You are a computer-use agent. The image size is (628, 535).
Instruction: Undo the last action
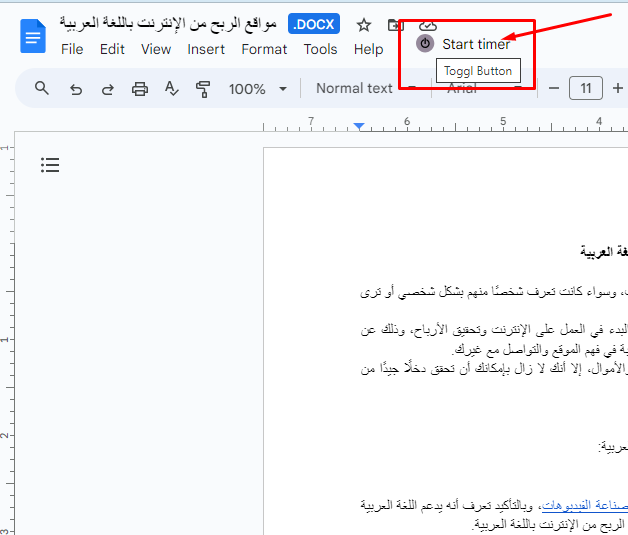point(76,89)
